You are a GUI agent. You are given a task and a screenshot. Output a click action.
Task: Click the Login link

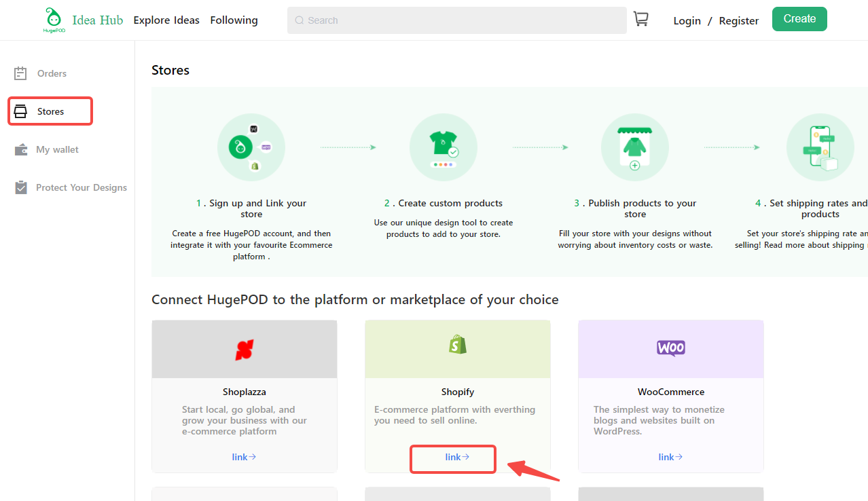tap(687, 21)
